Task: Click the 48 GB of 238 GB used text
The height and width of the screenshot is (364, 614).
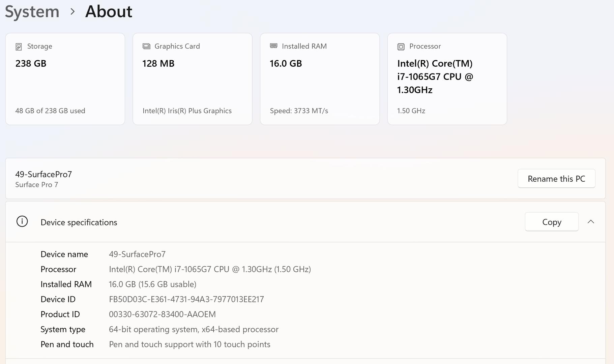Action: coord(50,111)
